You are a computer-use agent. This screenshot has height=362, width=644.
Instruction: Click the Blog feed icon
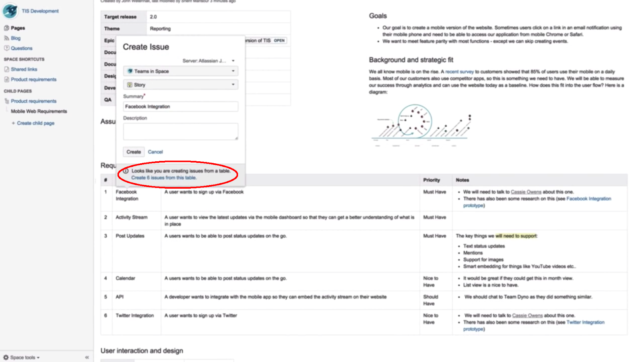(6, 38)
